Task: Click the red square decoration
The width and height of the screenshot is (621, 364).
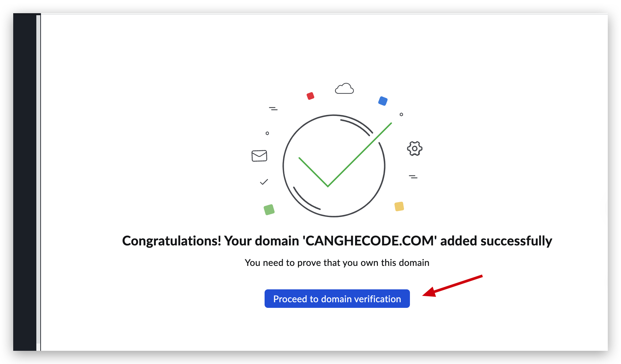Action: (x=310, y=96)
